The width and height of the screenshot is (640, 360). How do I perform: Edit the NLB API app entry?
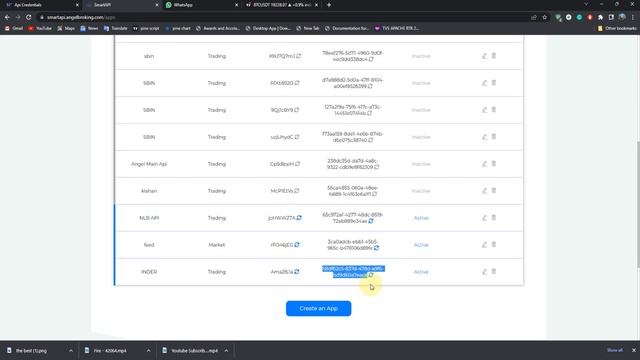click(x=484, y=218)
